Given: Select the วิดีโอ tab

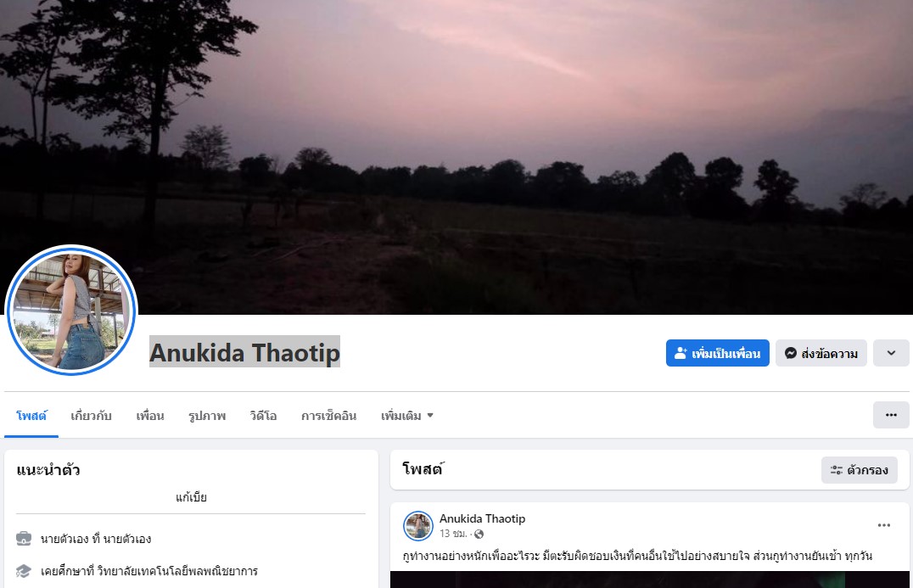Looking at the screenshot, I should pos(263,416).
